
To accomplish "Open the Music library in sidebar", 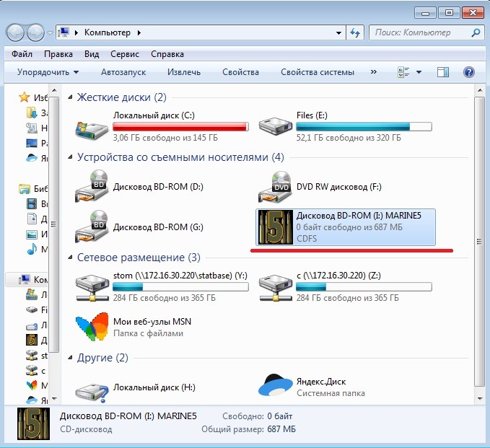I will pos(32,249).
